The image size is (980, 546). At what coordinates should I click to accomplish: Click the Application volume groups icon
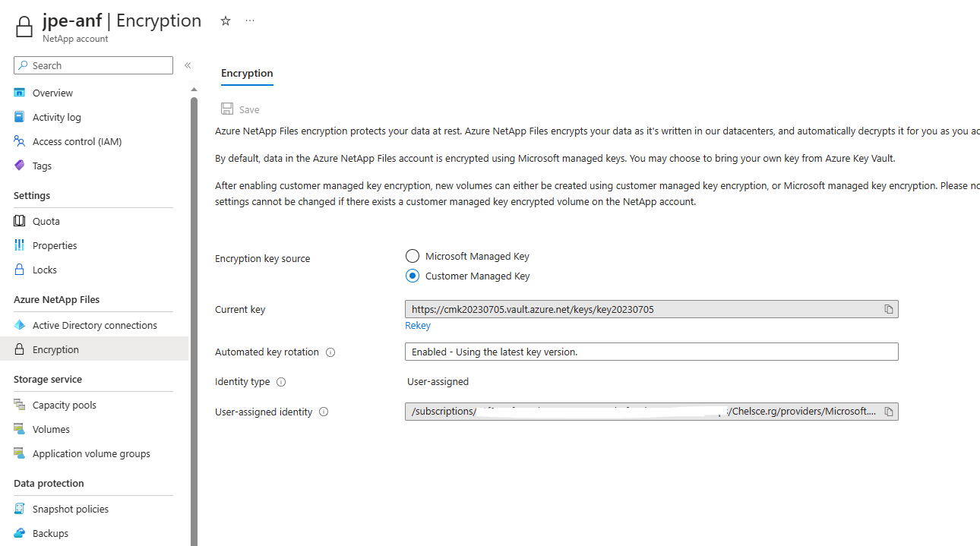coord(20,453)
